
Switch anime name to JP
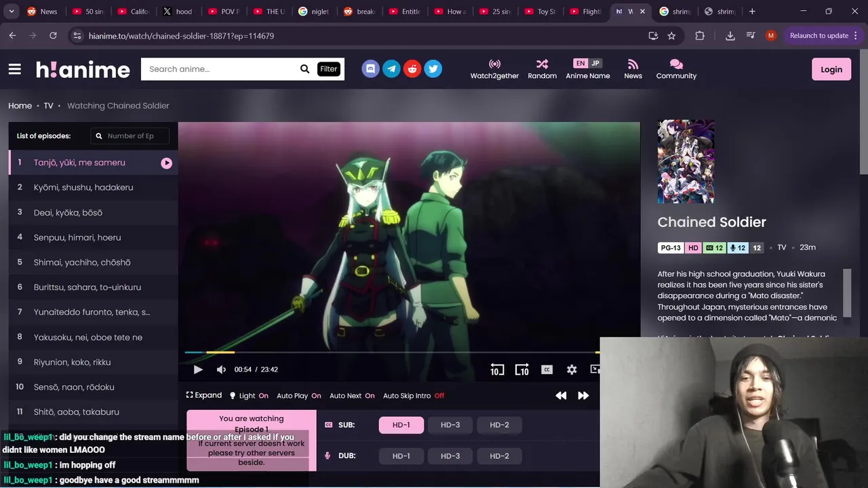click(595, 63)
